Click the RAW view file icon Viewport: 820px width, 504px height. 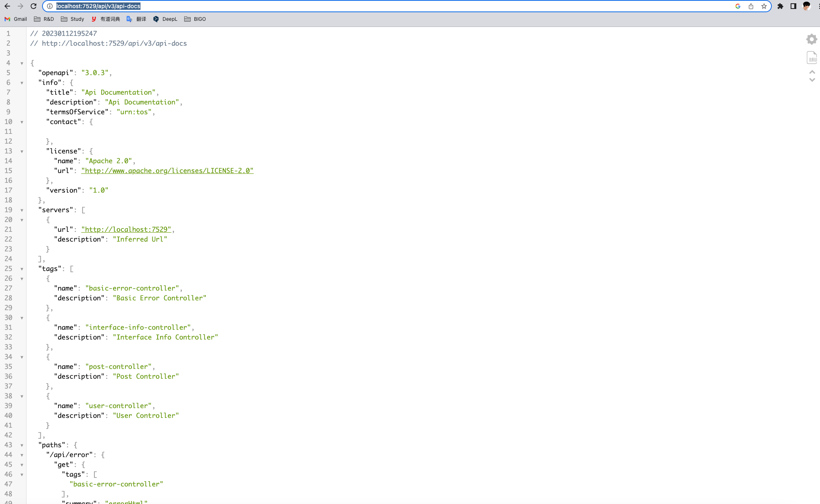[812, 58]
